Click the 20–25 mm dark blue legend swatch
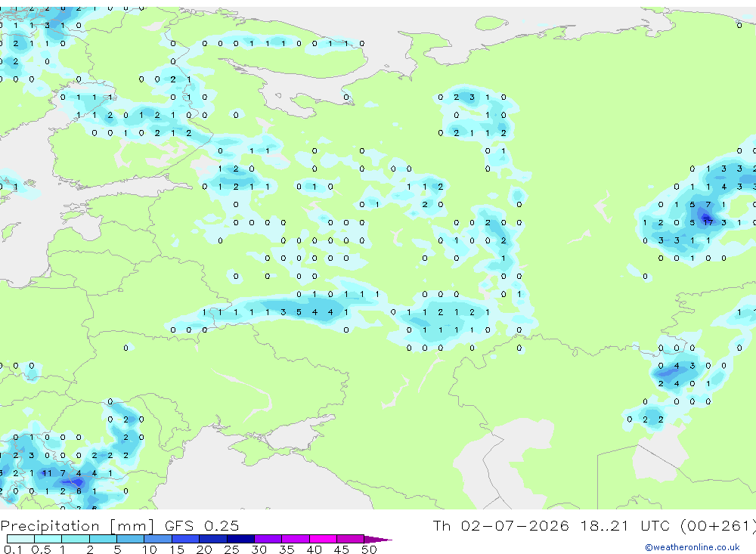 coord(212,539)
